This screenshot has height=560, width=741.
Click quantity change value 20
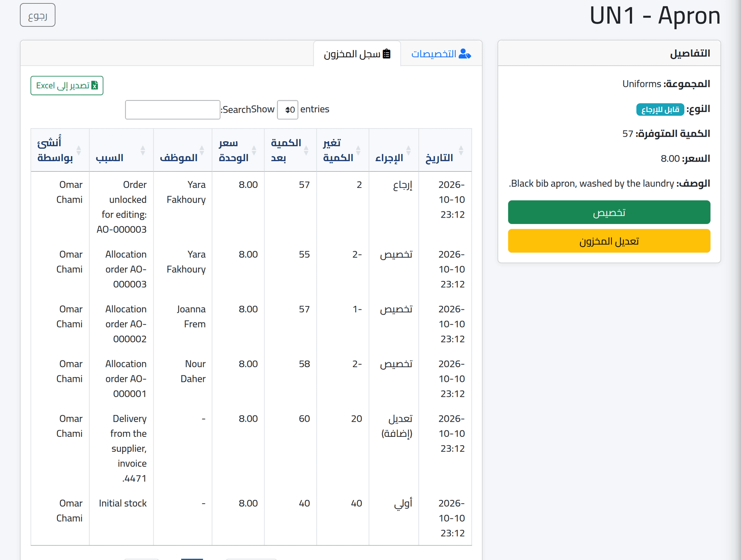point(357,419)
